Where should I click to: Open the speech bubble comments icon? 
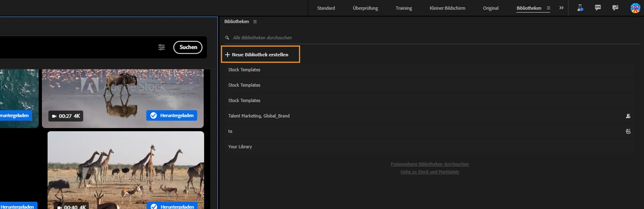(x=598, y=8)
